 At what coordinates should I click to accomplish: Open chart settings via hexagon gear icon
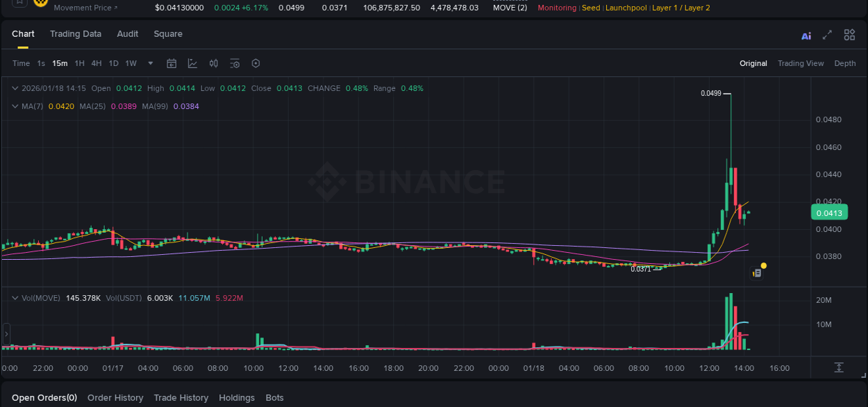click(256, 63)
